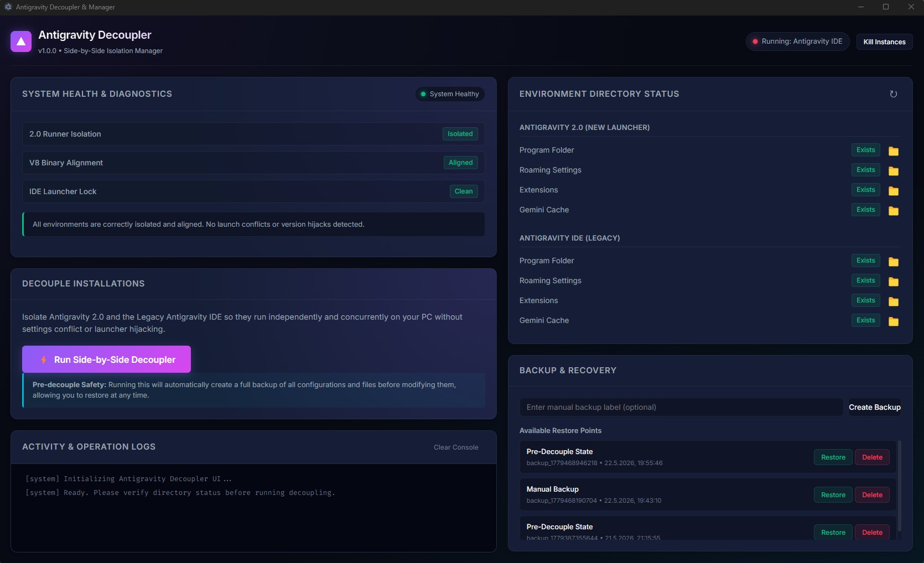
Task: Select the 2.0 Runner Isolation row
Action: pyautogui.click(x=253, y=134)
